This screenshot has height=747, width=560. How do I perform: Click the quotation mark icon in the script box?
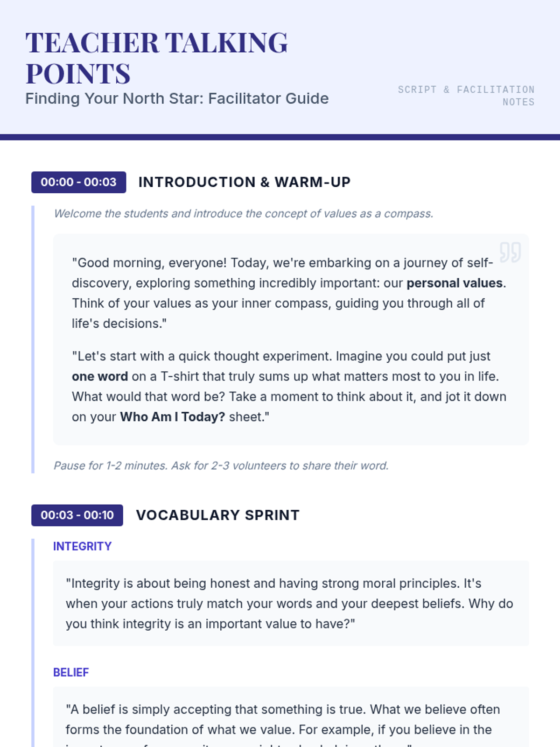pyautogui.click(x=510, y=252)
